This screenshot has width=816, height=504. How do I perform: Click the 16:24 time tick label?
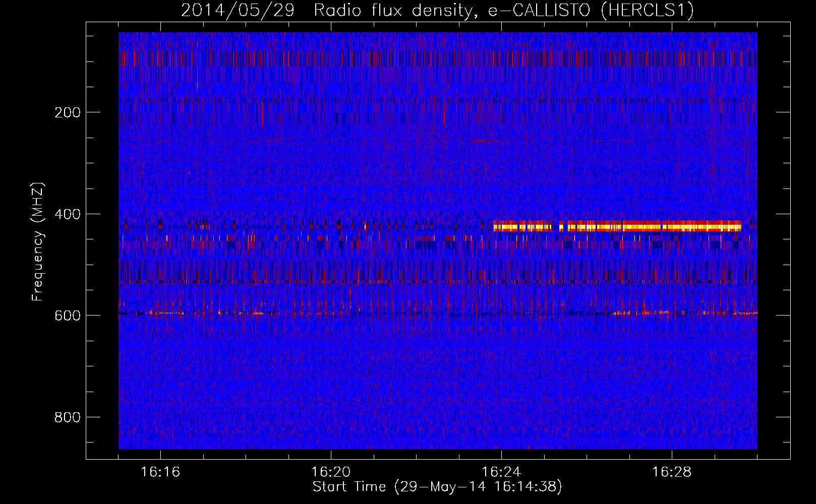501,472
